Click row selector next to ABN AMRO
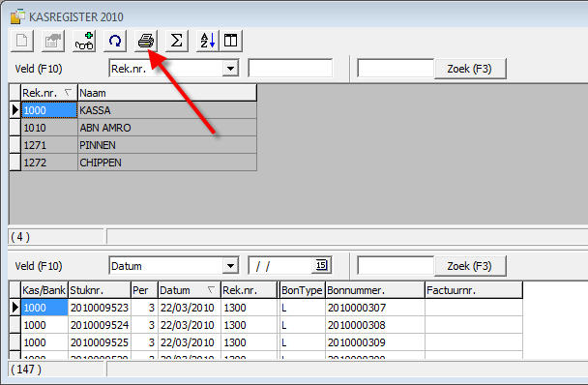588x385 pixels. [15, 128]
